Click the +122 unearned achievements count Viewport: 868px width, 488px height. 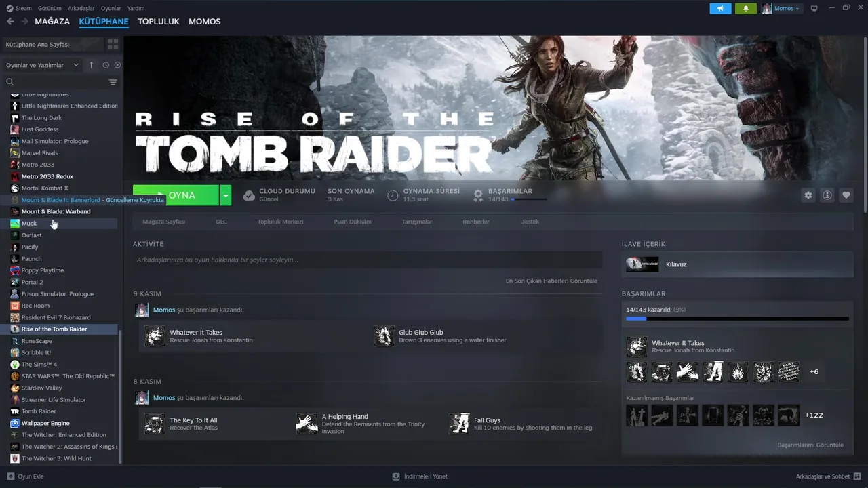click(814, 415)
